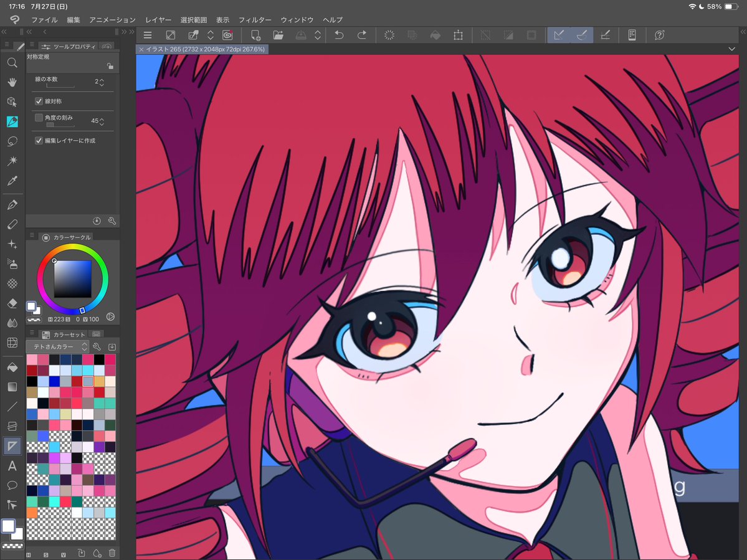Screen dimensions: 747x560
Task: Select the Zoom magnifier tool
Action: click(x=12, y=62)
